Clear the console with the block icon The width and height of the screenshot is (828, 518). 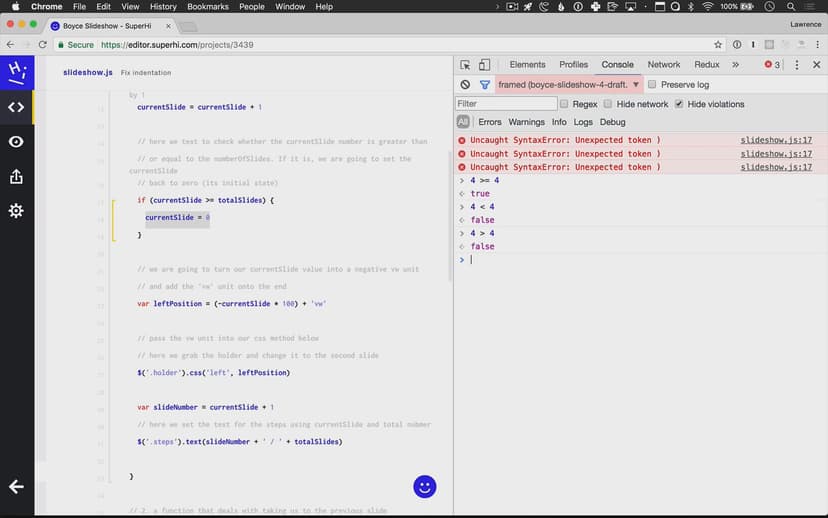pos(465,85)
